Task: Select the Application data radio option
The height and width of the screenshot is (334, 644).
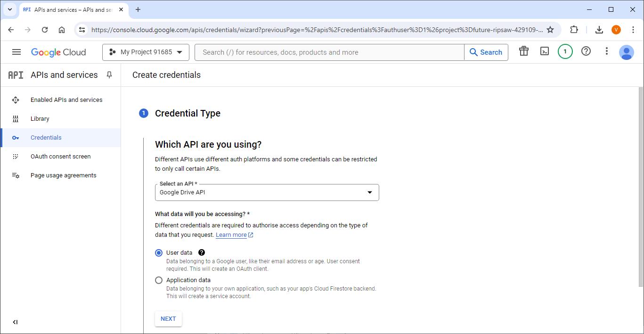Action: [x=159, y=280]
